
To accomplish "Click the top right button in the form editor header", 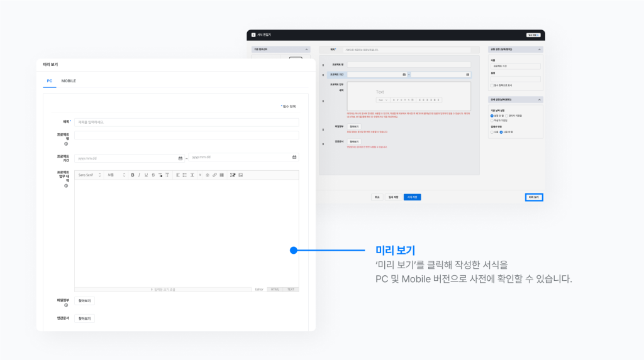I will 533,35.
